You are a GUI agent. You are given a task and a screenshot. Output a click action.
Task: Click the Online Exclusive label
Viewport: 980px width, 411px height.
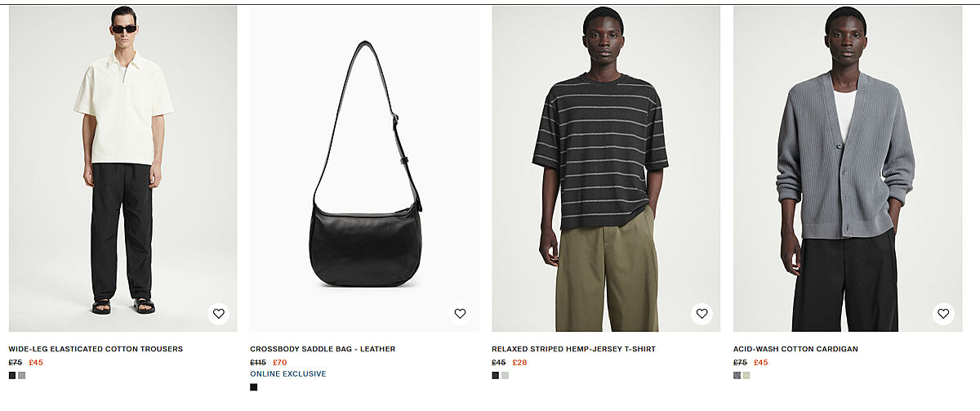(x=288, y=374)
